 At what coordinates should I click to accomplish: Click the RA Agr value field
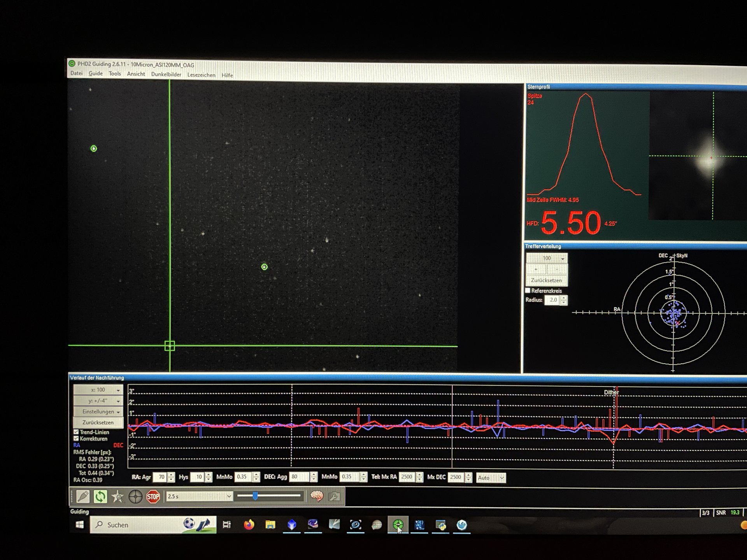click(160, 477)
